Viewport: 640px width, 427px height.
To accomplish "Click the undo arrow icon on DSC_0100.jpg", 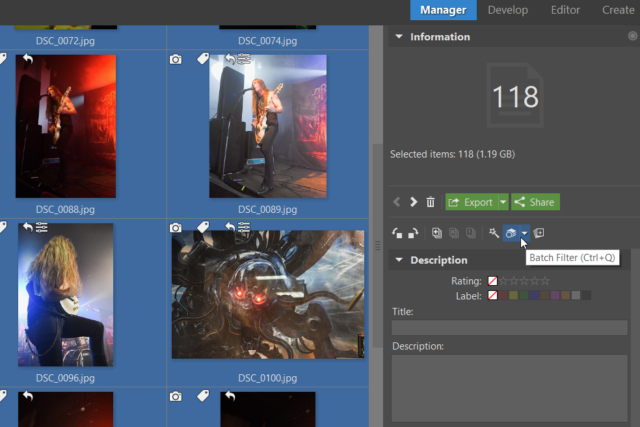I will coord(231,227).
